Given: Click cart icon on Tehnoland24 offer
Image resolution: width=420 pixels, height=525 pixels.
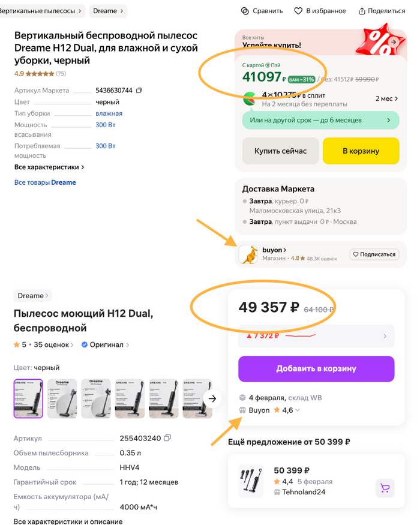Looking at the screenshot, I should (x=385, y=488).
